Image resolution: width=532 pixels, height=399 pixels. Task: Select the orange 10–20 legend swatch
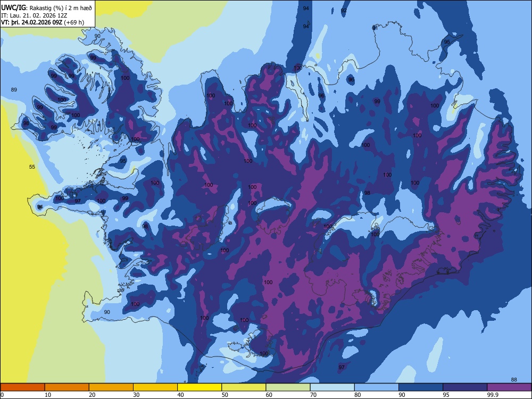(67, 387)
